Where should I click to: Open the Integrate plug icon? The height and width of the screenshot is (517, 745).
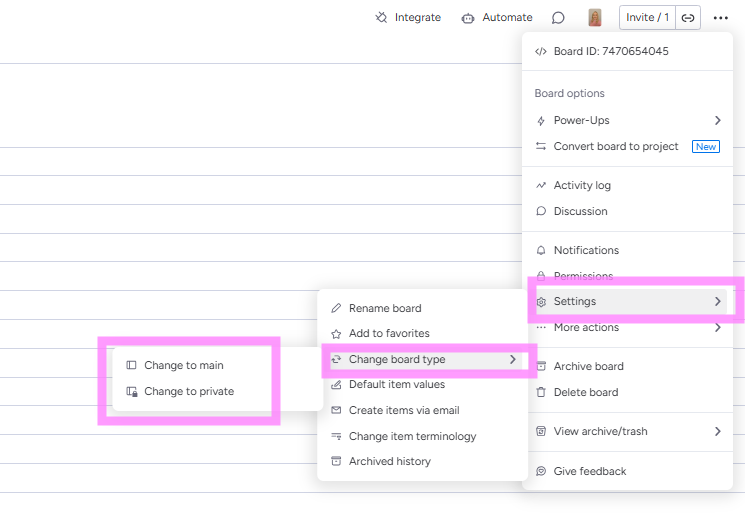(381, 18)
